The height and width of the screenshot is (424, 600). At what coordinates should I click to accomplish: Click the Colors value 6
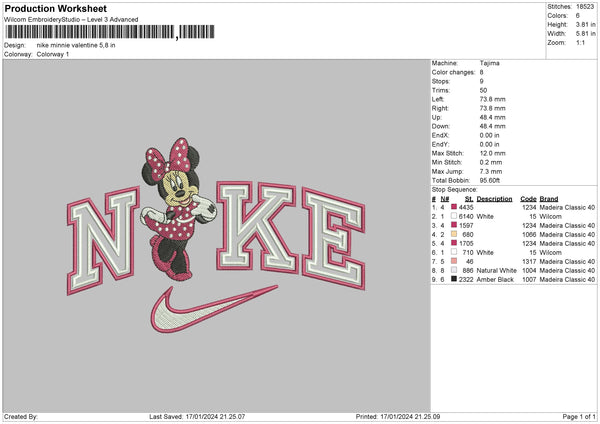tap(578, 16)
